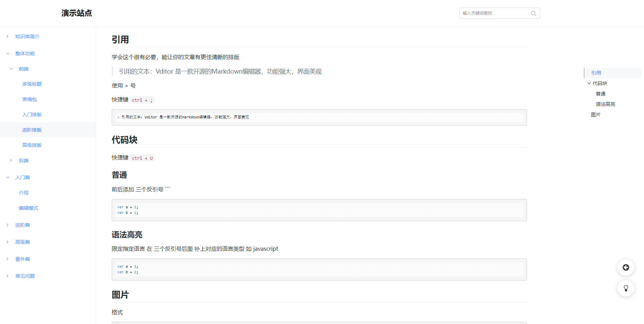The width and height of the screenshot is (644, 324).
Task: Expand the 常见问题 chevron
Action: 7,276
